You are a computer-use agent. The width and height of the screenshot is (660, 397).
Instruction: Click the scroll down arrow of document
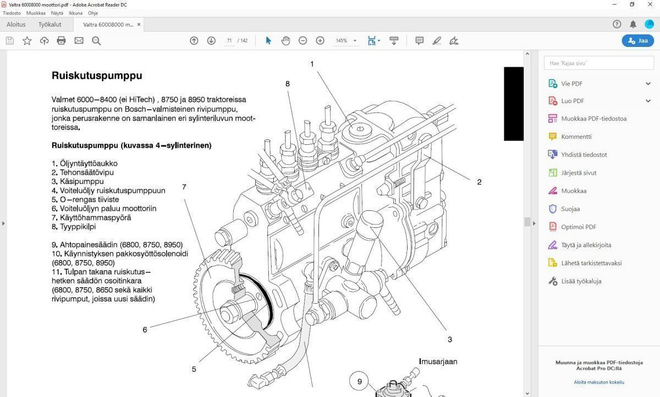pos(527,393)
